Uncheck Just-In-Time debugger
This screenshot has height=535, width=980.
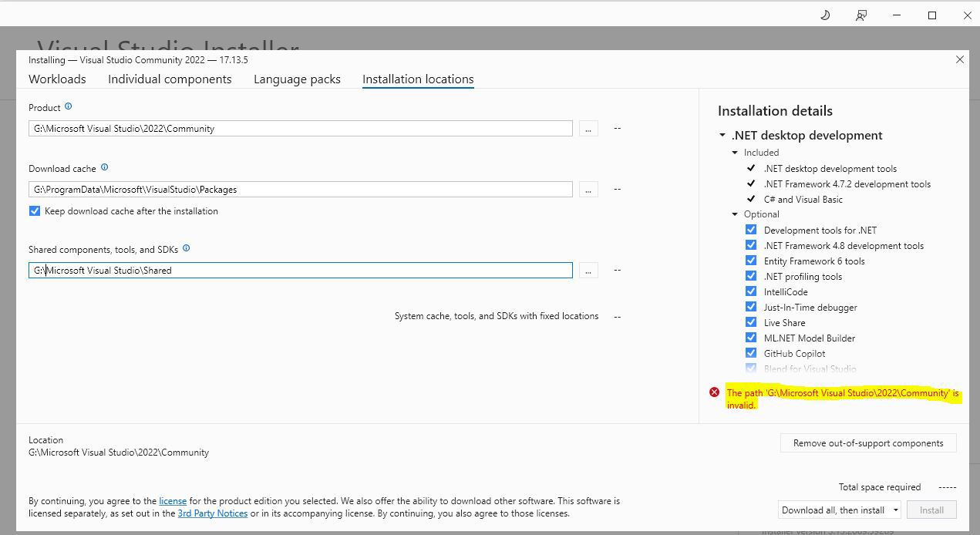click(751, 307)
